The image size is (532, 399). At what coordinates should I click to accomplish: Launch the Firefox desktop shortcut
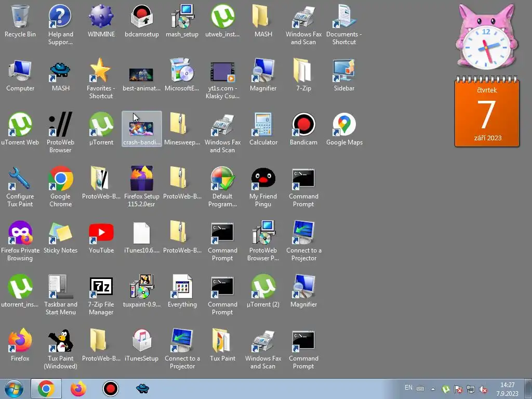pyautogui.click(x=20, y=344)
